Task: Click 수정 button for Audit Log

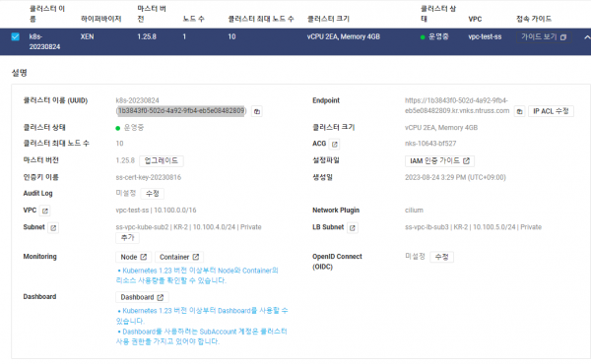Action: tap(153, 194)
